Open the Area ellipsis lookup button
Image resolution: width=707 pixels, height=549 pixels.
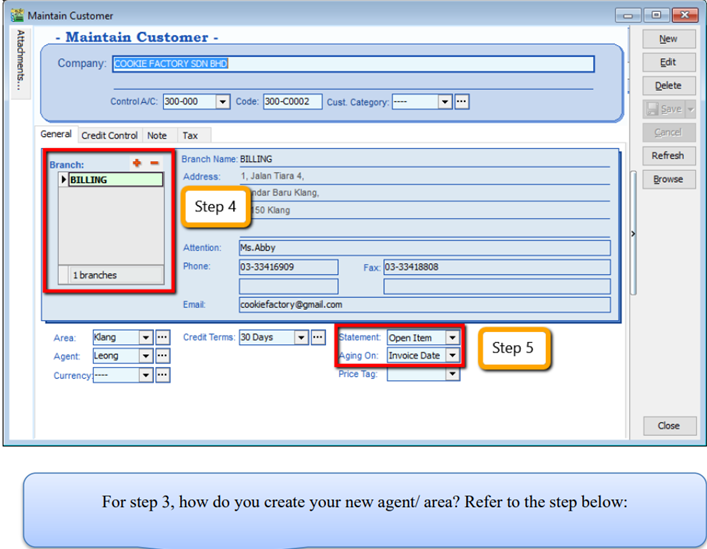click(x=162, y=338)
